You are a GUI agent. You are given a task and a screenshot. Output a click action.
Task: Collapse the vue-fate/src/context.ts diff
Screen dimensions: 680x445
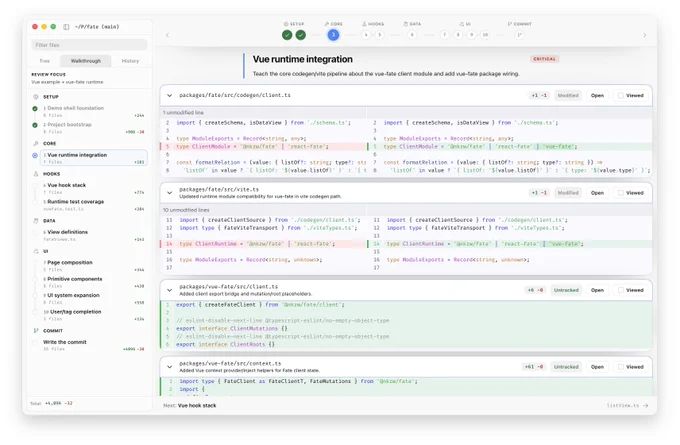pyautogui.click(x=170, y=367)
